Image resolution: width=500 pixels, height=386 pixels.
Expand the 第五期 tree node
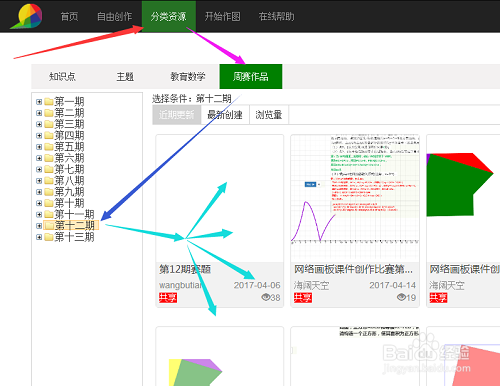39,147
